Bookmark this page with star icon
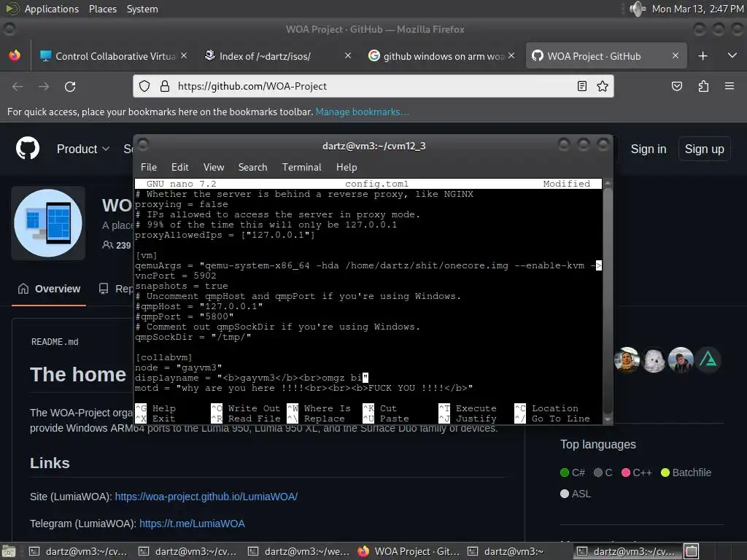Screen dimensions: 747x560 tap(602, 86)
